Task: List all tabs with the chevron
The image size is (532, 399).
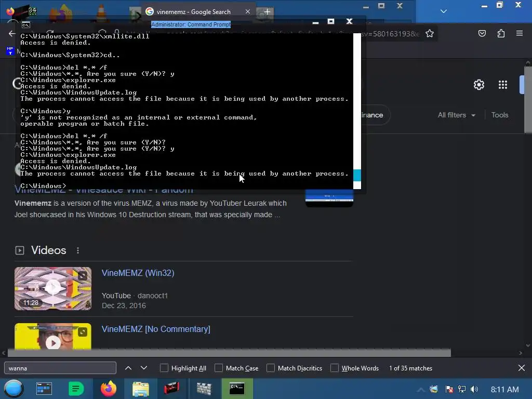Action: click(444, 11)
